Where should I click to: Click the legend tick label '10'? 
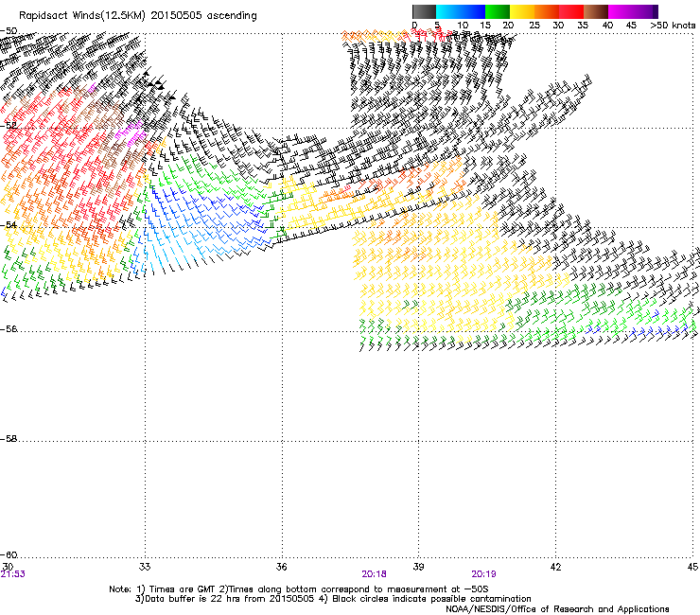[x=463, y=26]
